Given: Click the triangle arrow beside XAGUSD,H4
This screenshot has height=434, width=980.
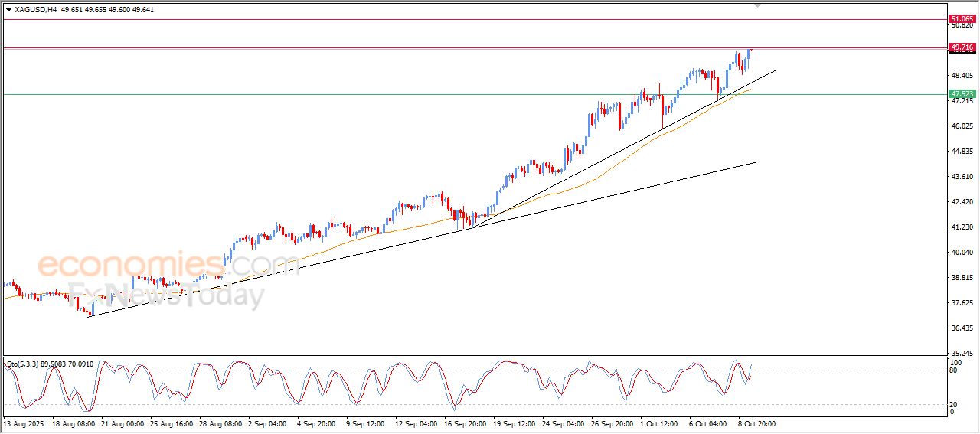Looking at the screenshot, I should click(8, 10).
